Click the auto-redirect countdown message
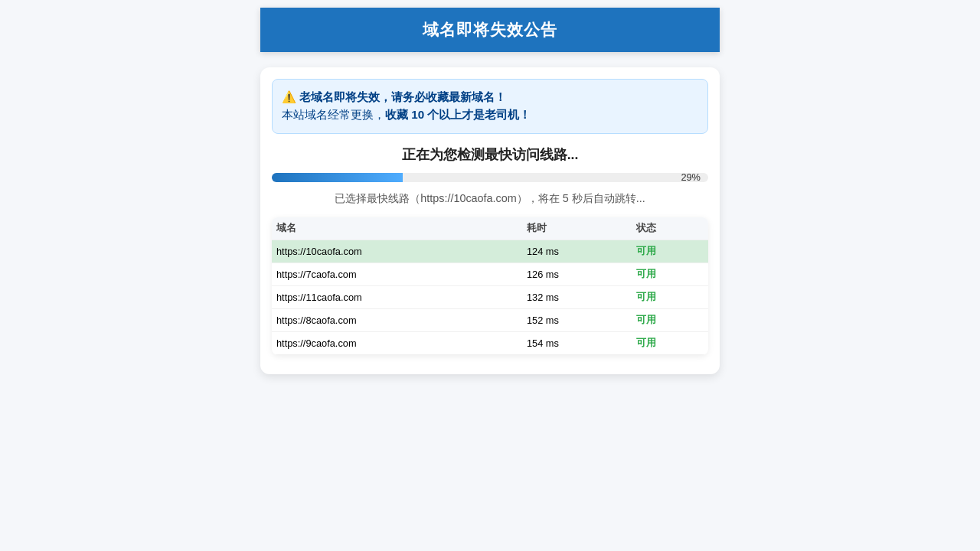The image size is (980, 551). click(x=490, y=198)
